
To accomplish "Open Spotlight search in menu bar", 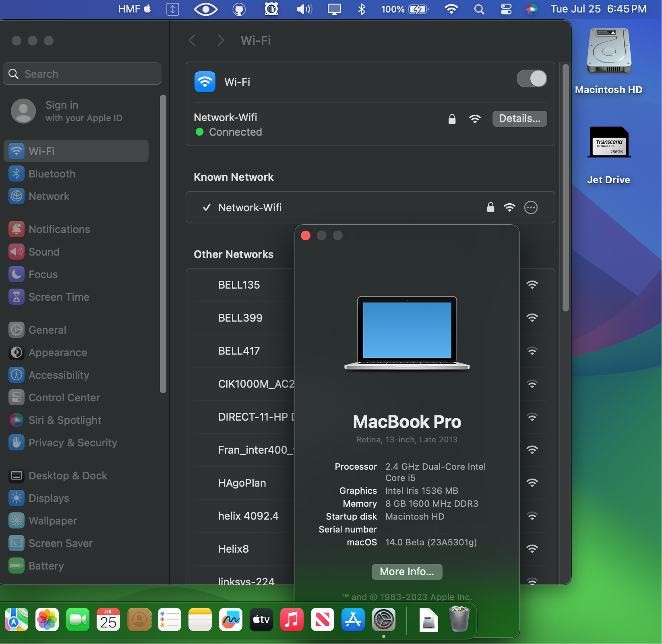I will coord(479,9).
